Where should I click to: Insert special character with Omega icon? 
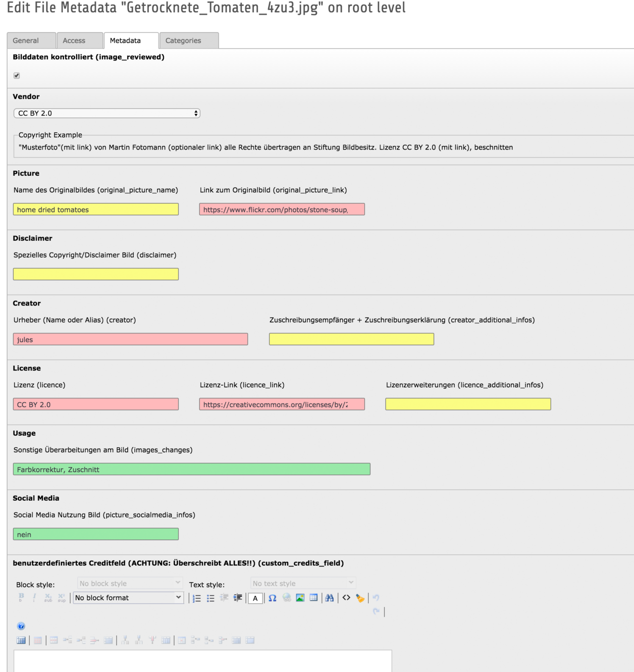pos(272,598)
